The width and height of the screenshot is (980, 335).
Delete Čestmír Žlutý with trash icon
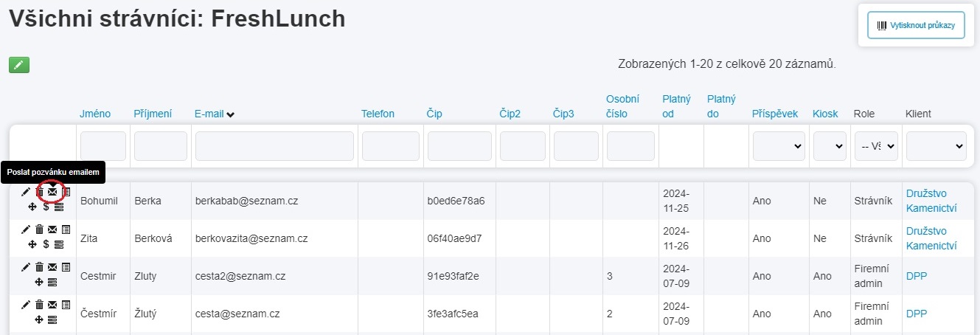pos(40,305)
